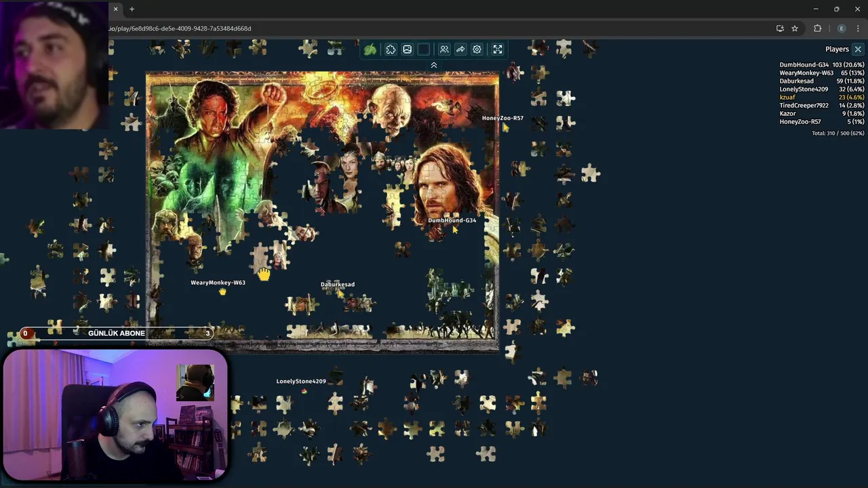Image resolution: width=868 pixels, height=488 pixels.
Task: Install the app via the address bar icon
Action: (780, 28)
